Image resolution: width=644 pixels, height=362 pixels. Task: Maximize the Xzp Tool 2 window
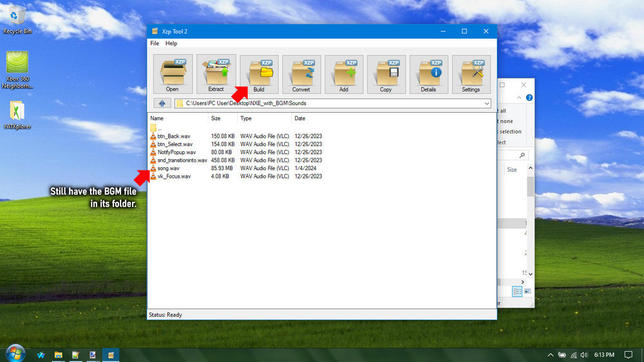click(464, 31)
